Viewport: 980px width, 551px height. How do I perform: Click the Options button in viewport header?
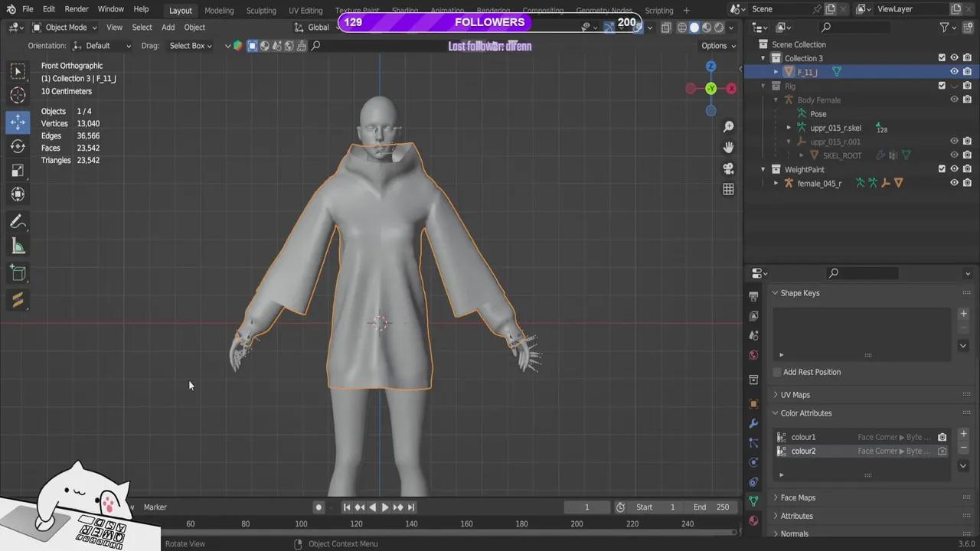pos(717,46)
